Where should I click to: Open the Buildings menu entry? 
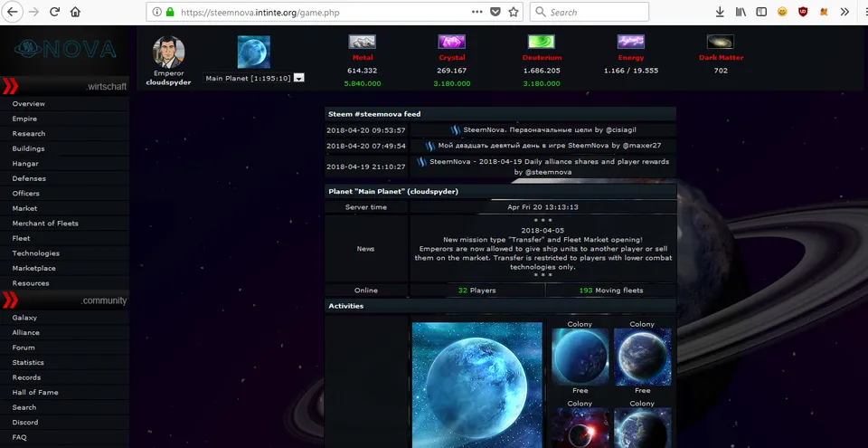(29, 148)
